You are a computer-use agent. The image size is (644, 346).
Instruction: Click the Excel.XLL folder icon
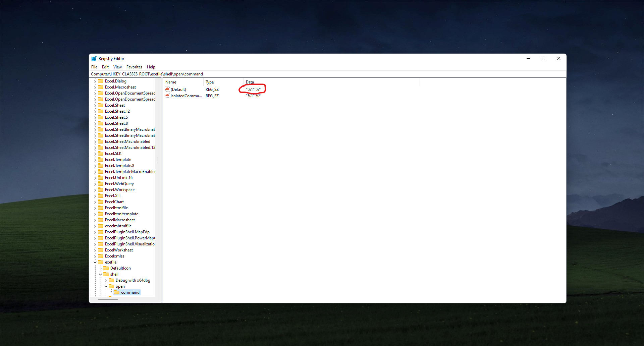coord(101,196)
